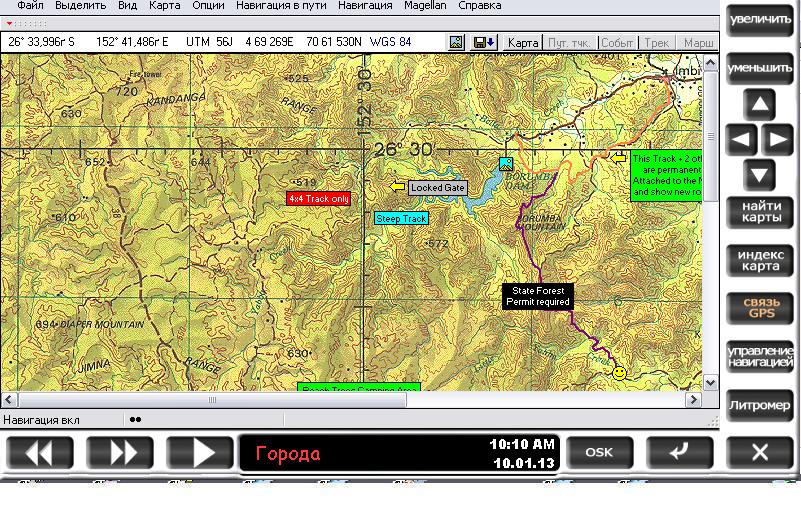Click the cyan photo waypoint icon near dam
This screenshot has width=801, height=512.
[x=506, y=164]
